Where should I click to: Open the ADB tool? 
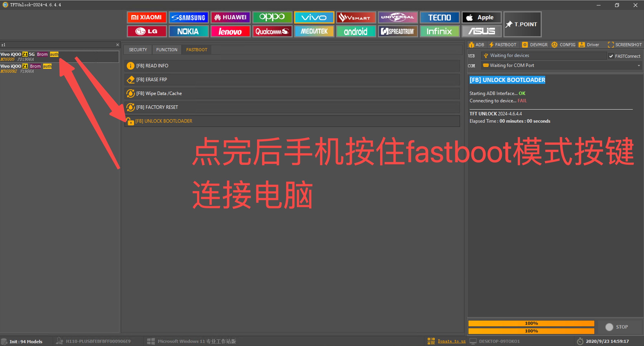[x=477, y=45]
